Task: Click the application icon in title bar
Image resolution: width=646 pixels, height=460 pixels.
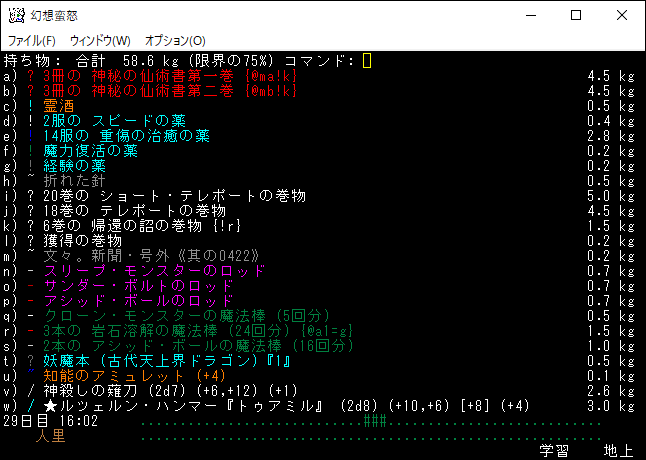Action: [15, 15]
